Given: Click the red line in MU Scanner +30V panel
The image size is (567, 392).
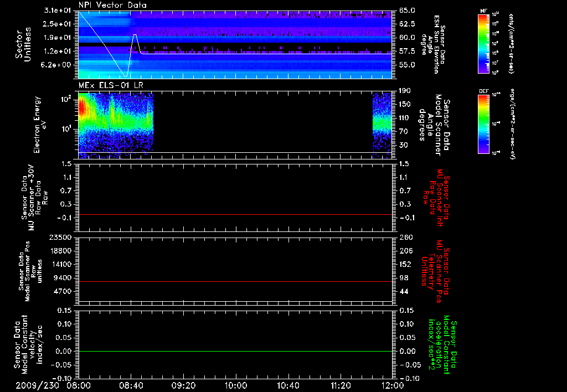Looking at the screenshot, I should (x=235, y=214).
